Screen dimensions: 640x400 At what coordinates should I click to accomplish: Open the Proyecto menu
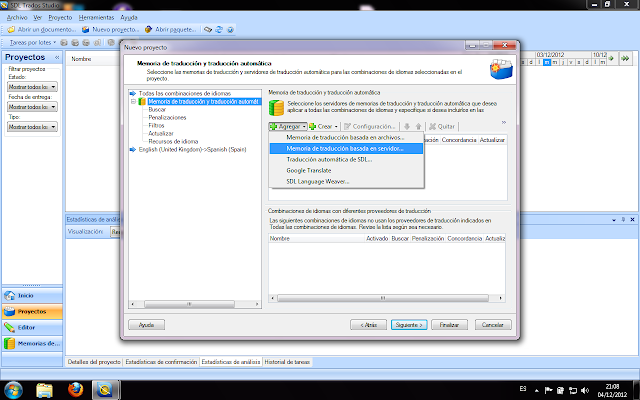click(60, 18)
